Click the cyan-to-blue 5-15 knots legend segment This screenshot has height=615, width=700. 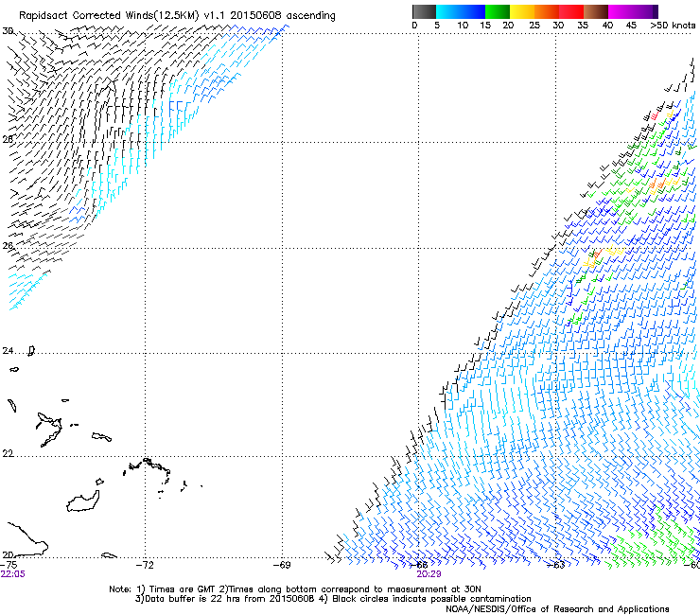coord(461,11)
